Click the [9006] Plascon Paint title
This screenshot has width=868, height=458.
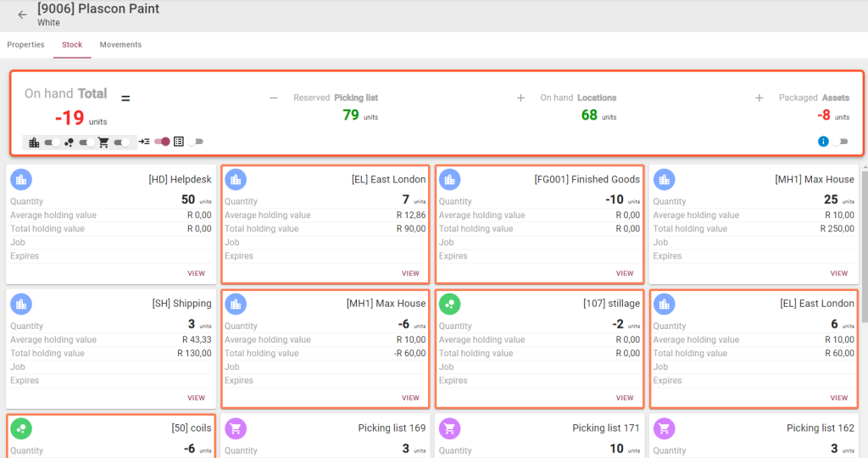[98, 8]
